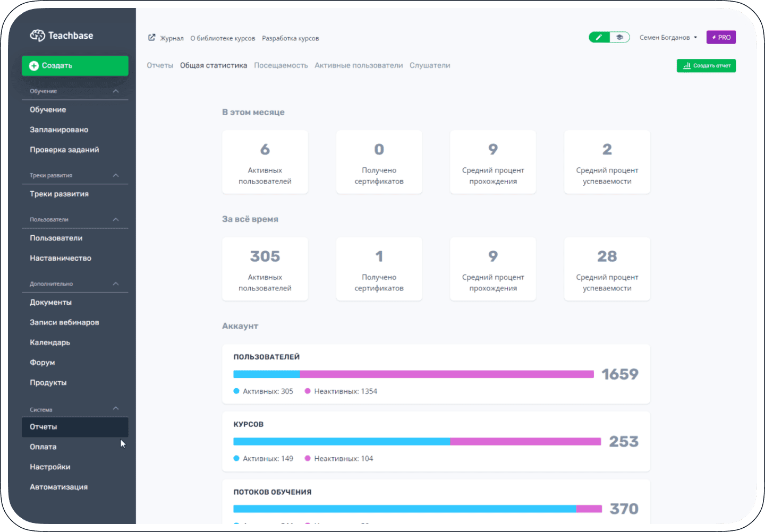Click the chart icon in Создать отчет
The width and height of the screenshot is (765, 532).
coord(687,66)
